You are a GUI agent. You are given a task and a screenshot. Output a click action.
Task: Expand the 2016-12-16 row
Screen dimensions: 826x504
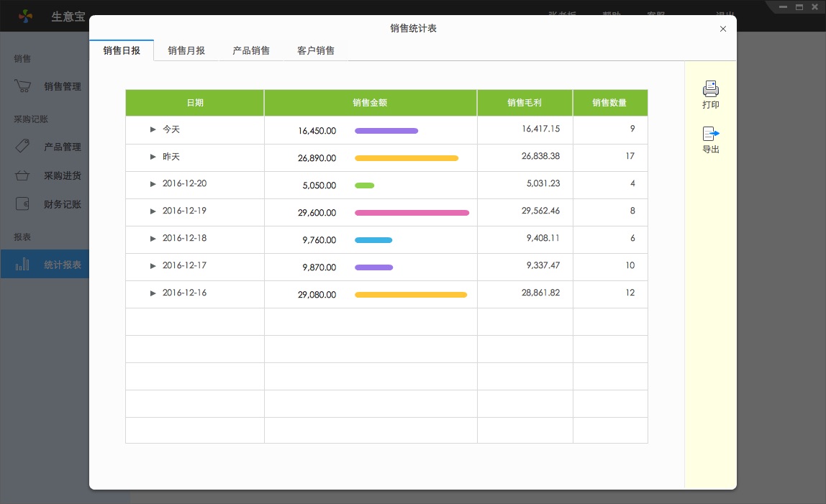pos(153,293)
